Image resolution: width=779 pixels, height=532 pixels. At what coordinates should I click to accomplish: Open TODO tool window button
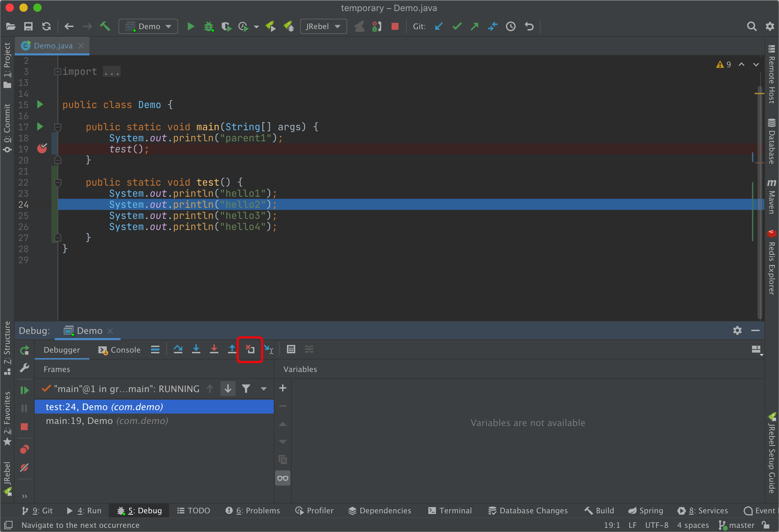(x=193, y=511)
